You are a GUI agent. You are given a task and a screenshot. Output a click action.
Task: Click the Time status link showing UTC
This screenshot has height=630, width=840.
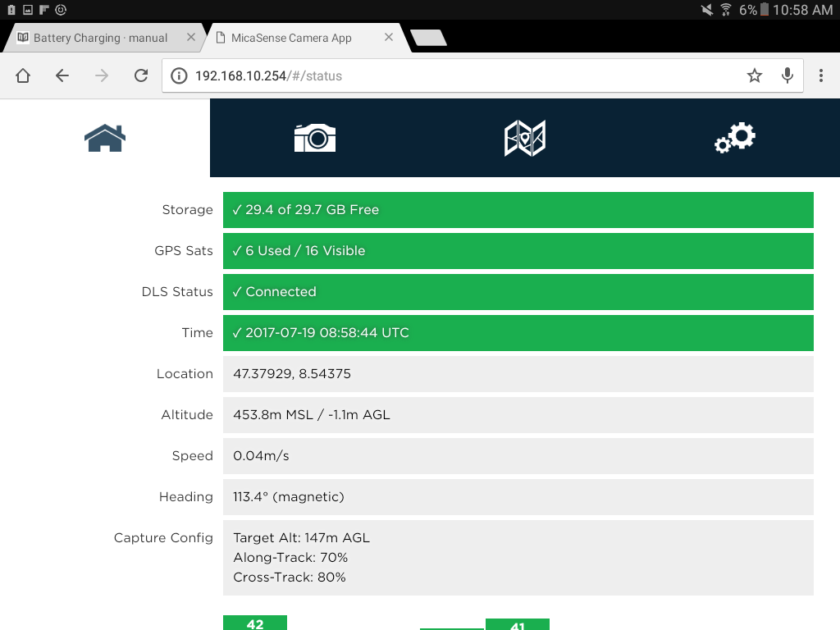click(x=517, y=333)
